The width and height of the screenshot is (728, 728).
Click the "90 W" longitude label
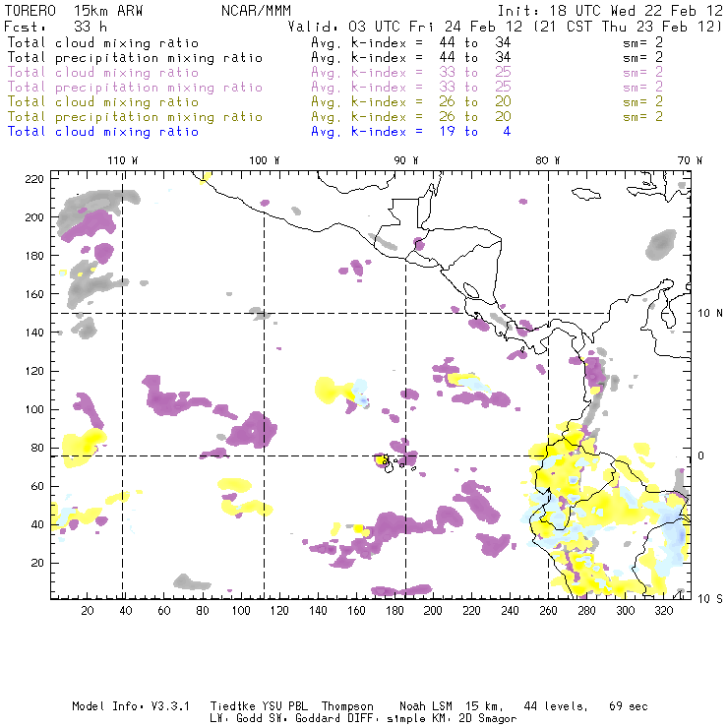[406, 160]
